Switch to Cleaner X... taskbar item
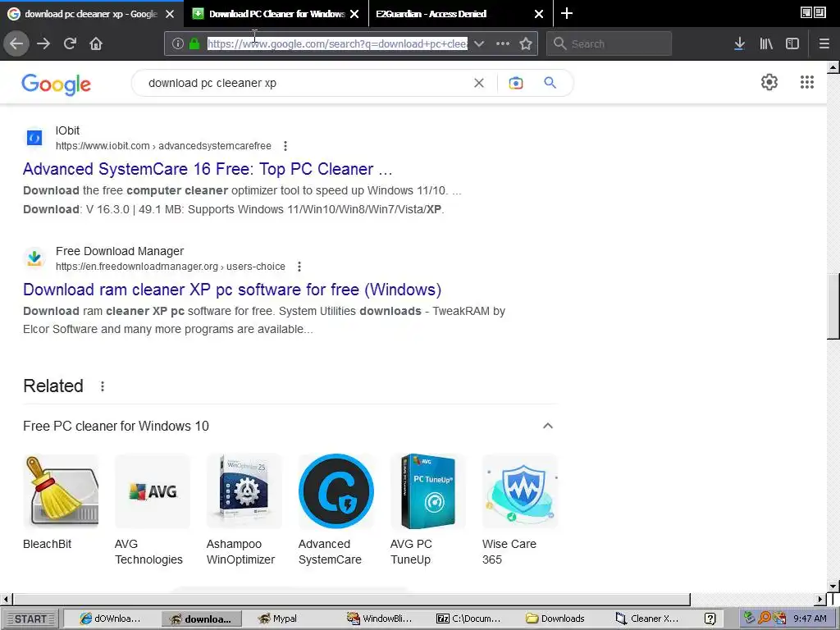Image resolution: width=840 pixels, height=630 pixels. pyautogui.click(x=647, y=619)
